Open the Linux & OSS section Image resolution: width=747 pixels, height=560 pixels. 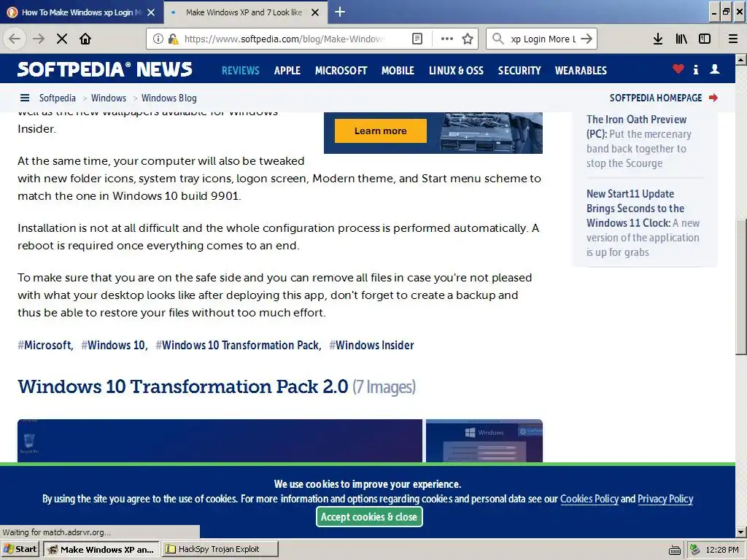click(457, 71)
